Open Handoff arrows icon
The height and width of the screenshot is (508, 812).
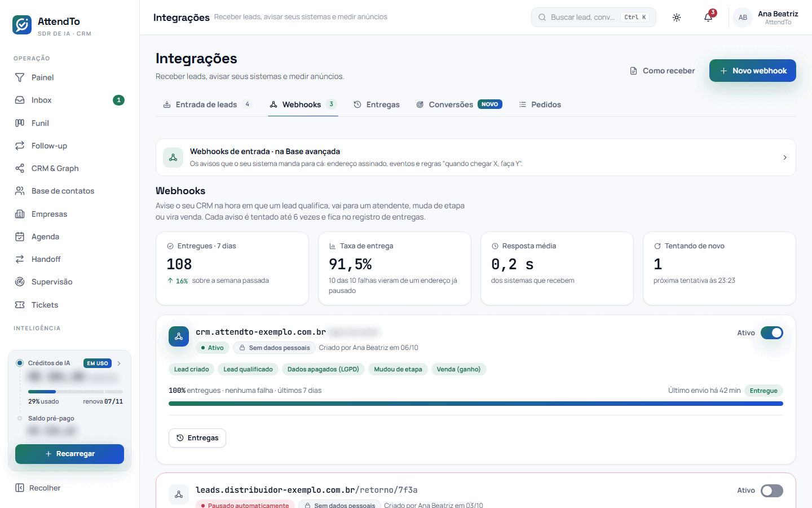click(x=20, y=259)
